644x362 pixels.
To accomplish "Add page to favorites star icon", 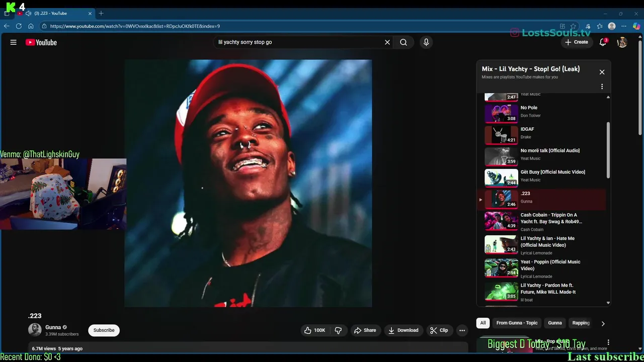I will 573,26.
